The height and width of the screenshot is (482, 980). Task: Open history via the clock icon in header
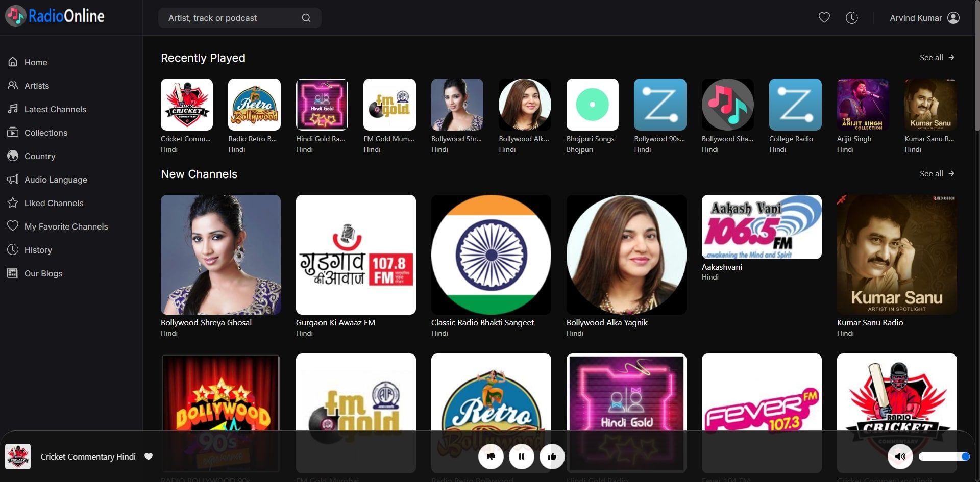(x=852, y=18)
